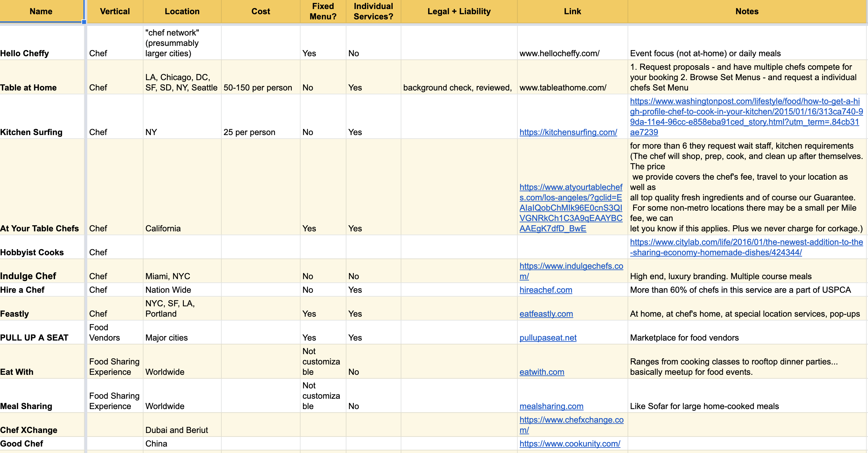
Task: Open the citylab.com sharing economy link
Action: point(746,247)
